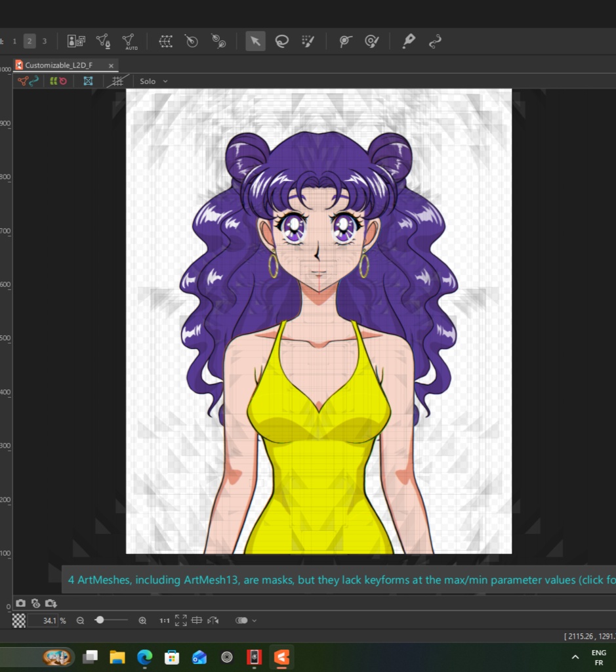616x672 pixels.
Task: Click the 34.1 zoom percentage field
Action: pos(43,621)
